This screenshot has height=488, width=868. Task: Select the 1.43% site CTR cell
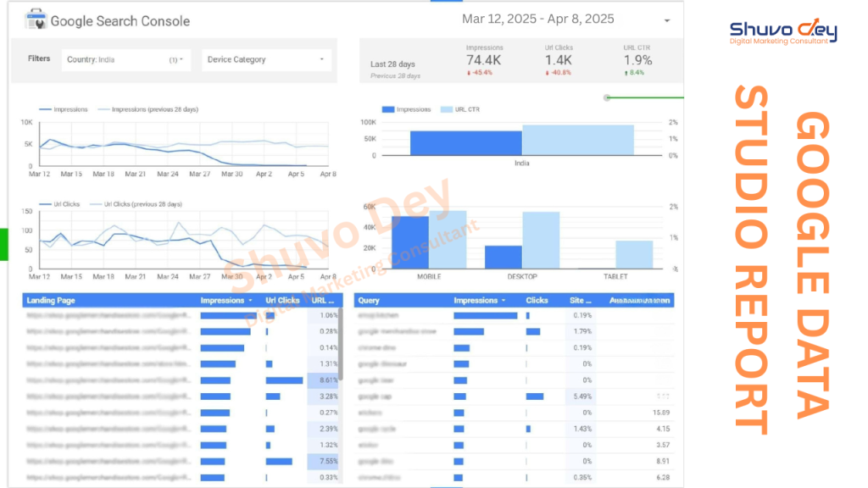pyautogui.click(x=580, y=429)
